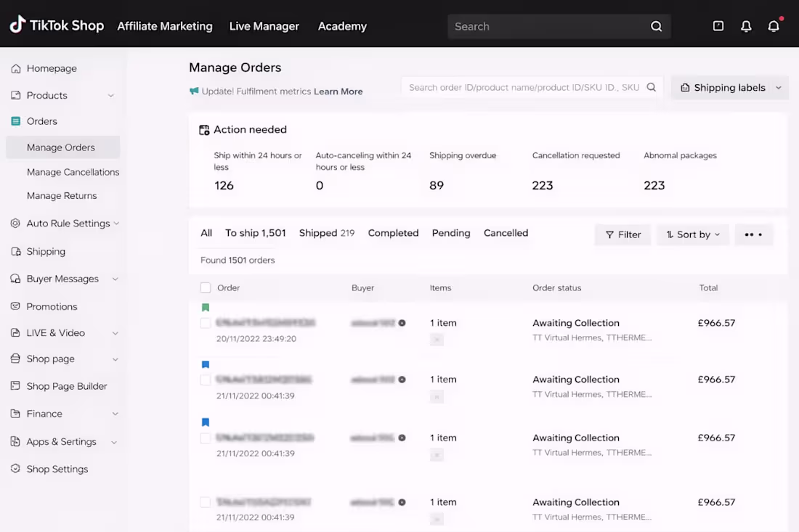Click the Shop Page Builder icon

[x=15, y=385]
